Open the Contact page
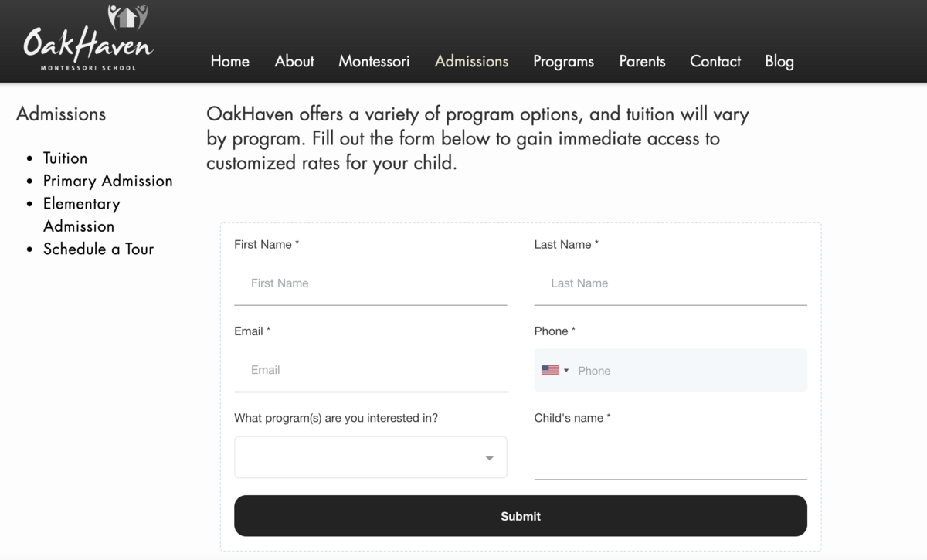This screenshot has width=927, height=560. (715, 62)
